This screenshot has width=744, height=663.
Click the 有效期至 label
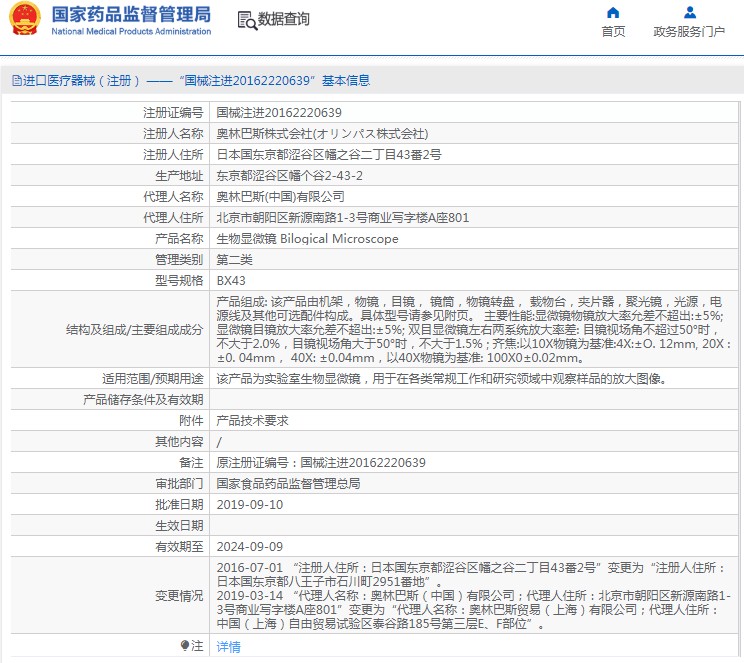point(179,547)
